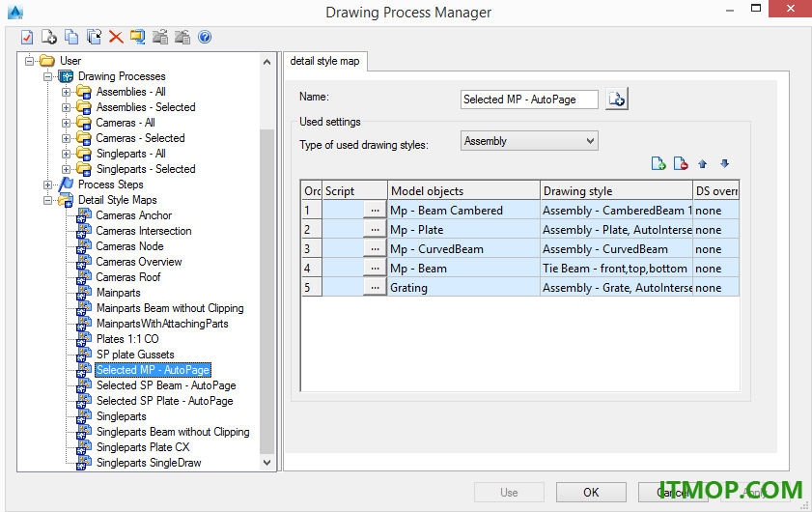This screenshot has height=512, width=812.
Task: Click the new document with plus toolbar icon
Action: [49, 37]
